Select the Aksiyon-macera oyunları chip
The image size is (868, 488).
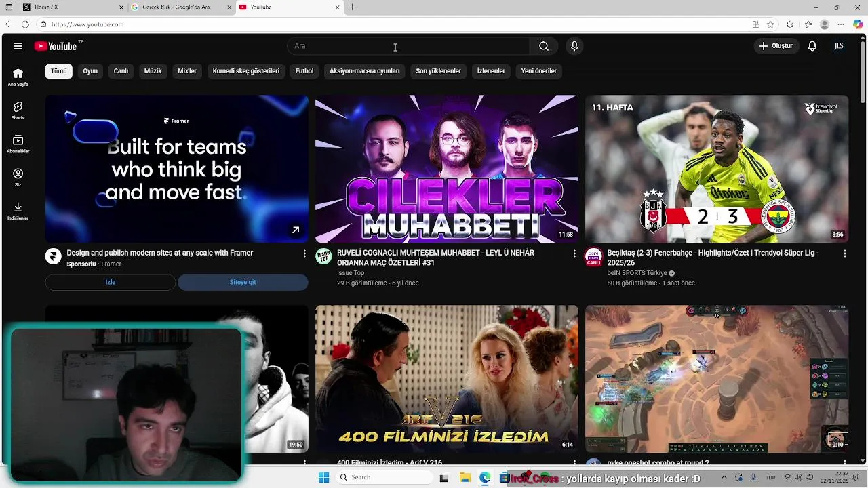click(365, 71)
